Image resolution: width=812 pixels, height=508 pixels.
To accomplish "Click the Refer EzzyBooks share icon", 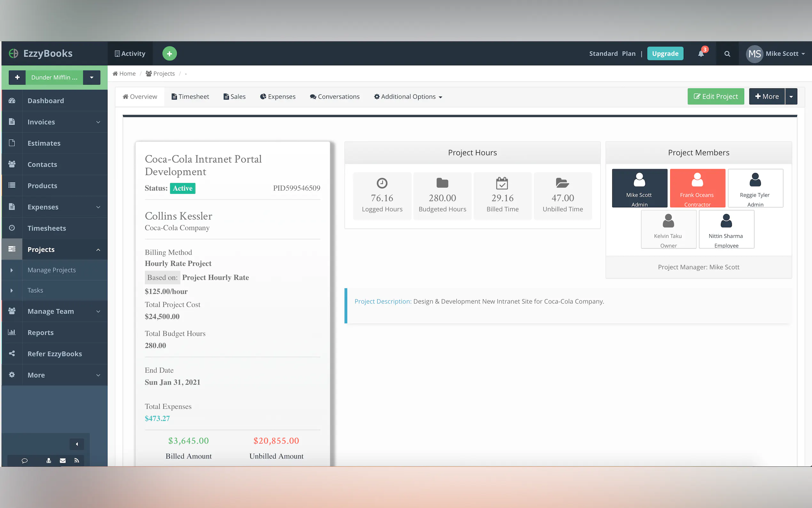I will pos(12,353).
